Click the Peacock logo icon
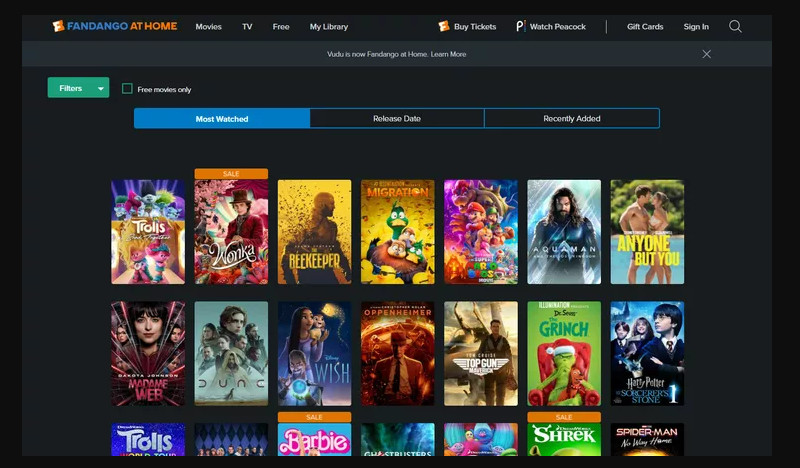800x468 pixels. tap(520, 26)
